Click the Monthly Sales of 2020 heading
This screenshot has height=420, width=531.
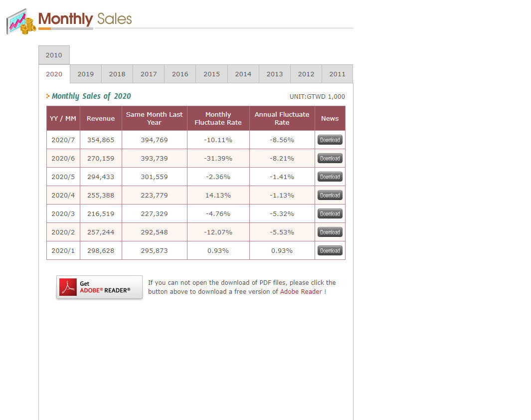pyautogui.click(x=91, y=96)
